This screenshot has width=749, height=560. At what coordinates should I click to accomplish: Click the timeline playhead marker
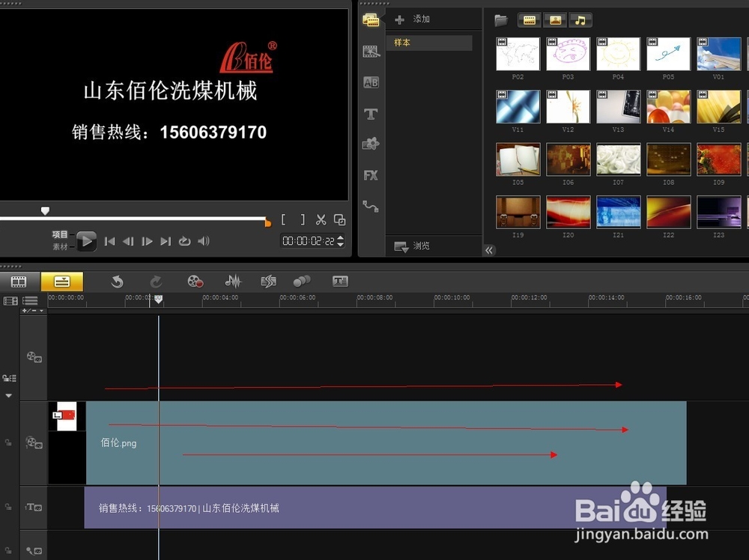(158, 299)
